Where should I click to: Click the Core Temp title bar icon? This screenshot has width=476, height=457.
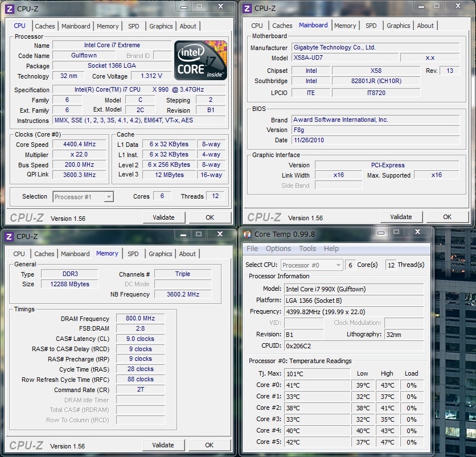(x=247, y=234)
